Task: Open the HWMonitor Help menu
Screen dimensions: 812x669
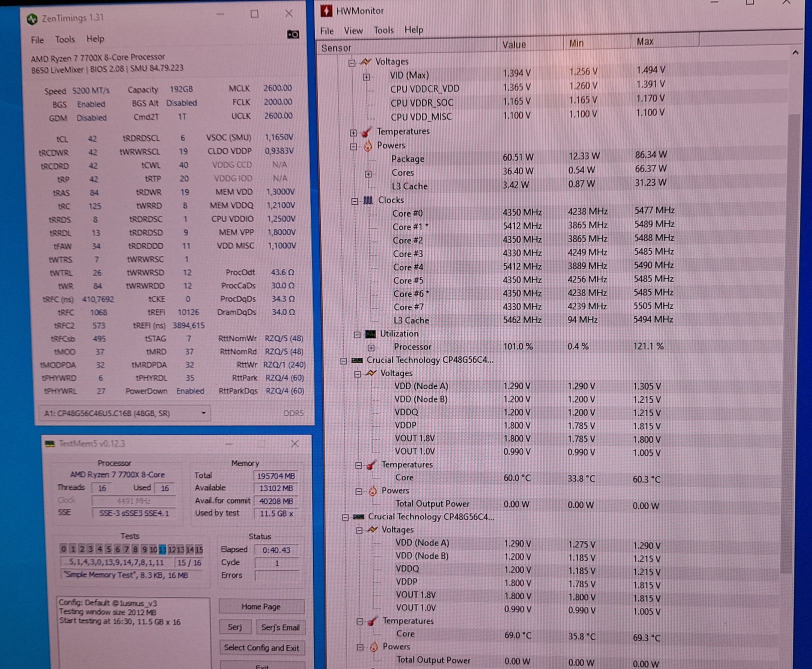Action: 413,29
